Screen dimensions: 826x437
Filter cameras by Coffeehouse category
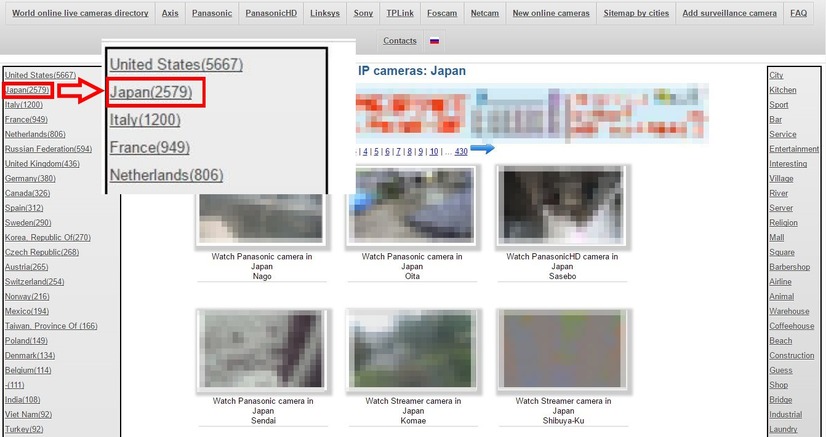click(791, 326)
